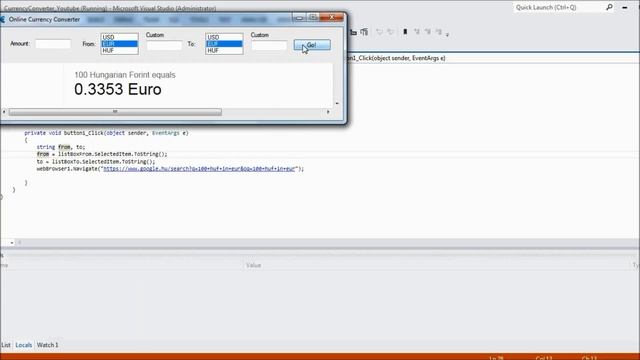Click the 0.3353 Euro result text

[x=118, y=89]
